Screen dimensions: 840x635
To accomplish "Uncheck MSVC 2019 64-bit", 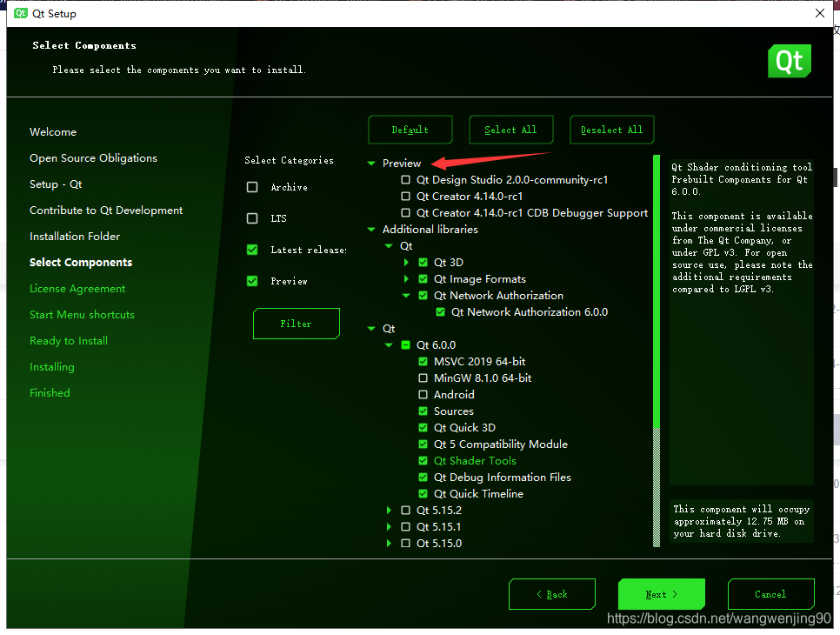I will click(423, 361).
